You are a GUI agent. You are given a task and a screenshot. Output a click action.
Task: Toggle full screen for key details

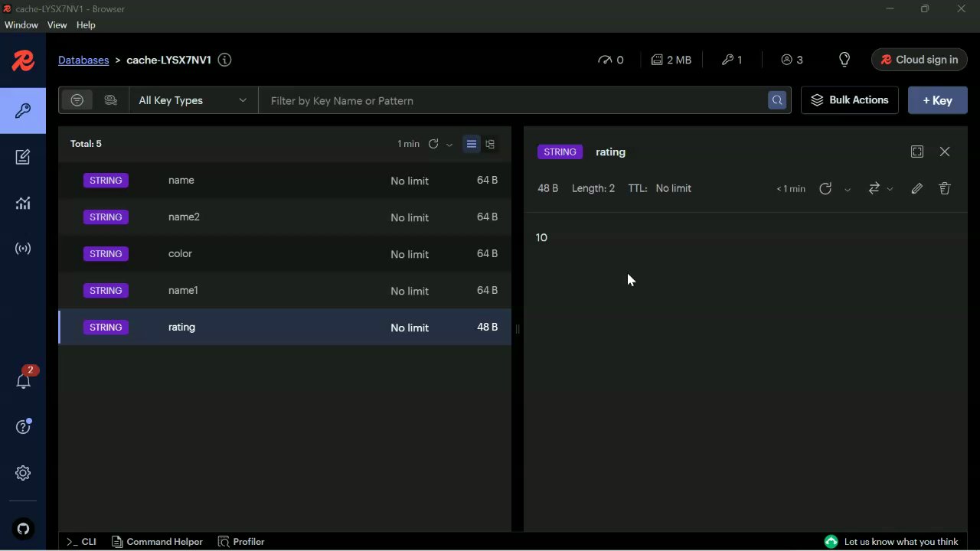[917, 152]
